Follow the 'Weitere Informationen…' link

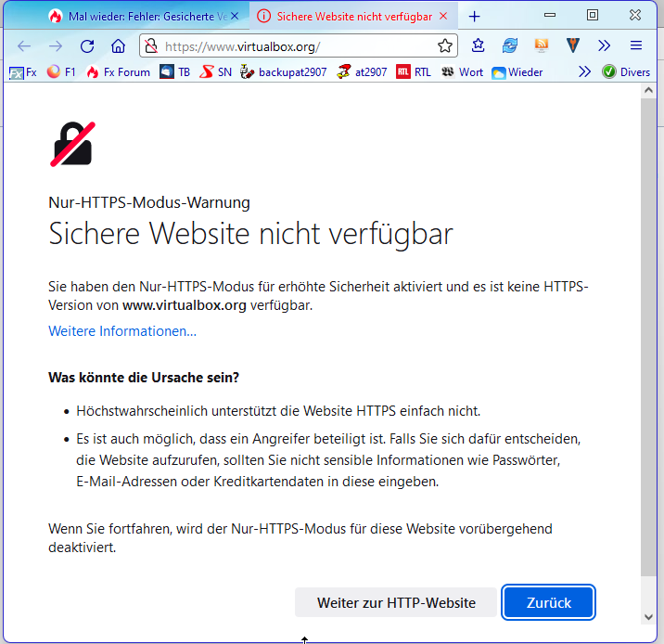click(x=122, y=331)
